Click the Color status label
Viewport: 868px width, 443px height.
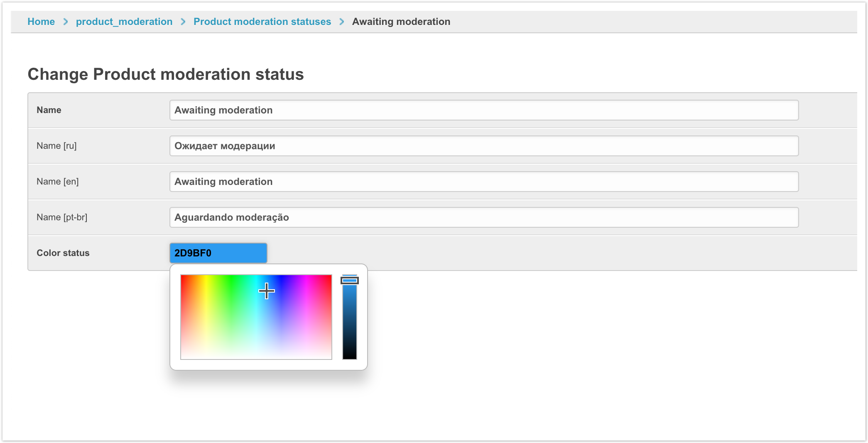(x=63, y=253)
